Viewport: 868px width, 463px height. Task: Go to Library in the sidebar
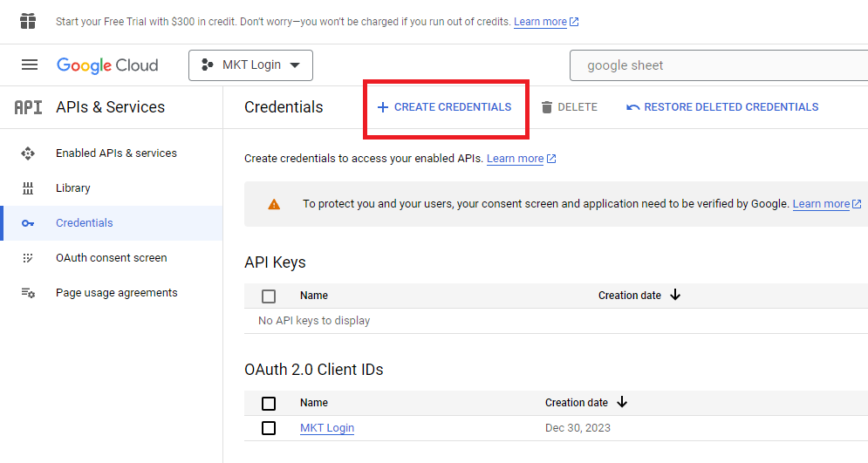(73, 188)
